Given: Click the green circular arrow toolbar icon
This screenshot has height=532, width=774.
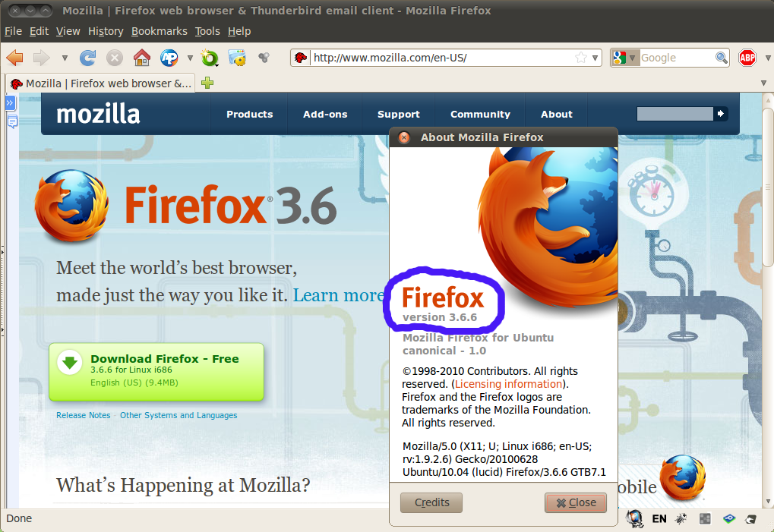Looking at the screenshot, I should (x=210, y=58).
